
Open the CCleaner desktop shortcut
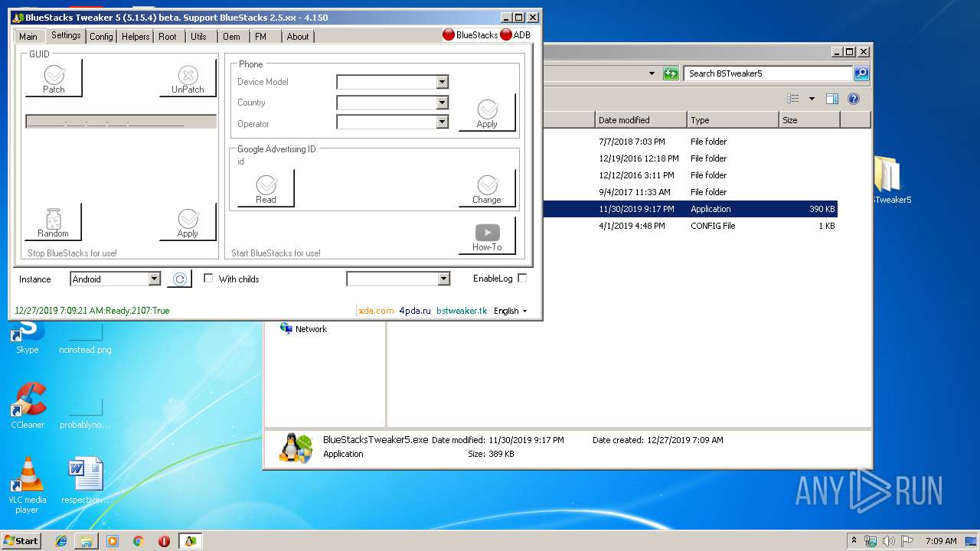(x=28, y=406)
